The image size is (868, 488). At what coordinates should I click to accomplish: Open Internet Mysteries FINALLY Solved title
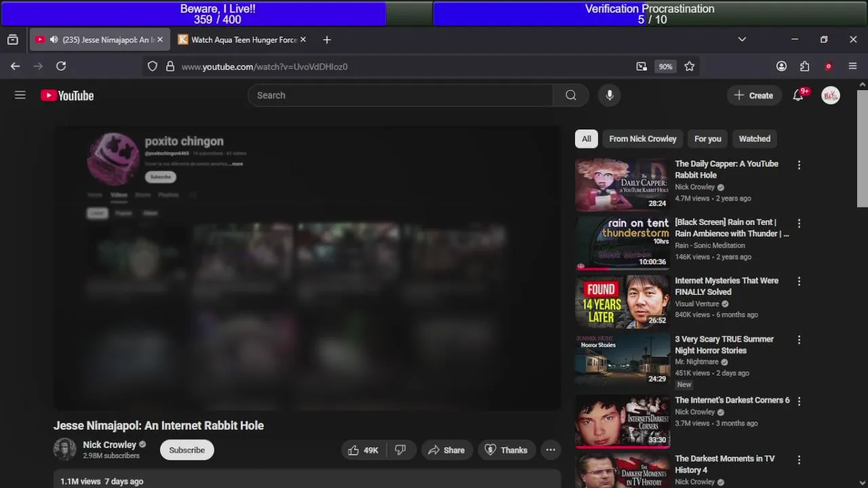tap(726, 286)
